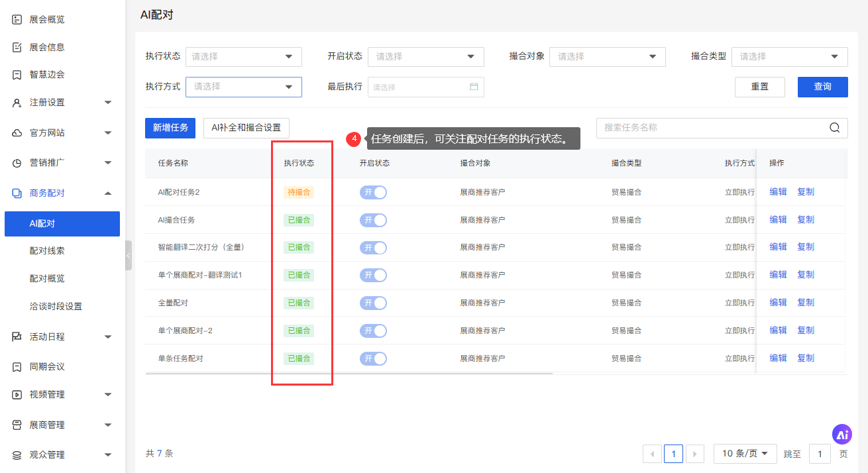The width and height of the screenshot is (868, 473).
Task: Click the 搜索任务名称 search input
Action: pyautogui.click(x=712, y=128)
